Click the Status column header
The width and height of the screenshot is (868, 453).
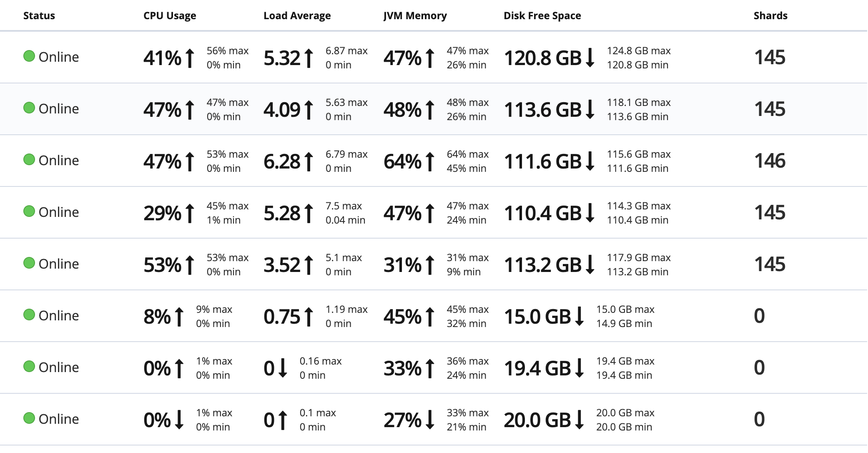click(39, 16)
